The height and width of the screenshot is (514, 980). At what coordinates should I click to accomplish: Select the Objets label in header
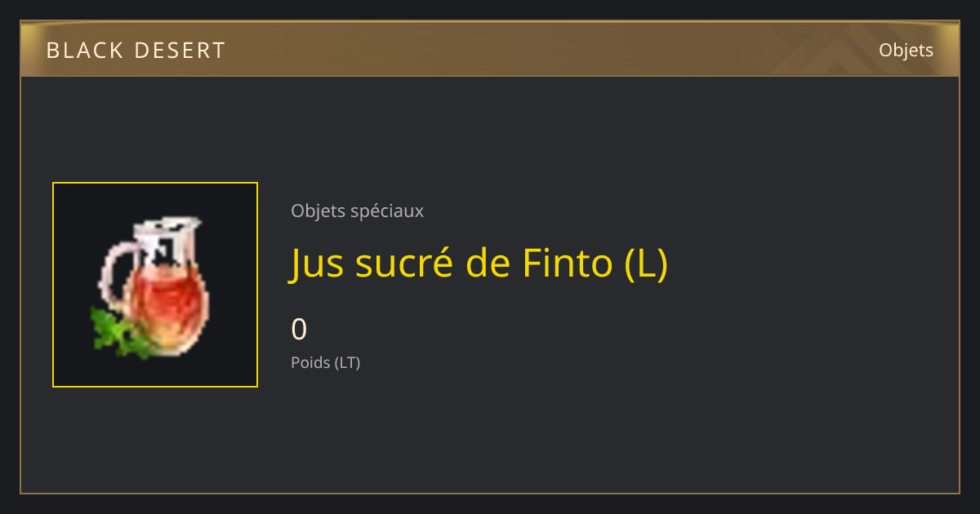(906, 51)
